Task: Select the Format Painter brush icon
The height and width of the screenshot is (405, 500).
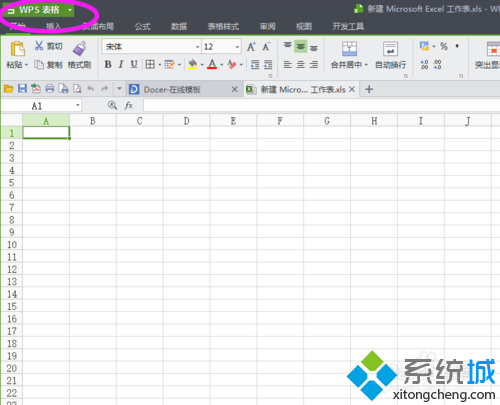Action: pos(80,49)
